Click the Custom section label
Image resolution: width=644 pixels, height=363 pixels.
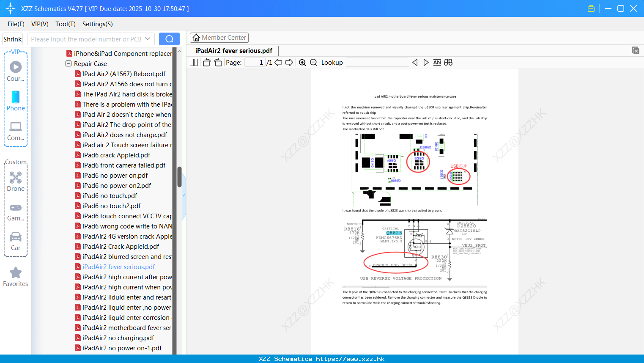point(16,162)
